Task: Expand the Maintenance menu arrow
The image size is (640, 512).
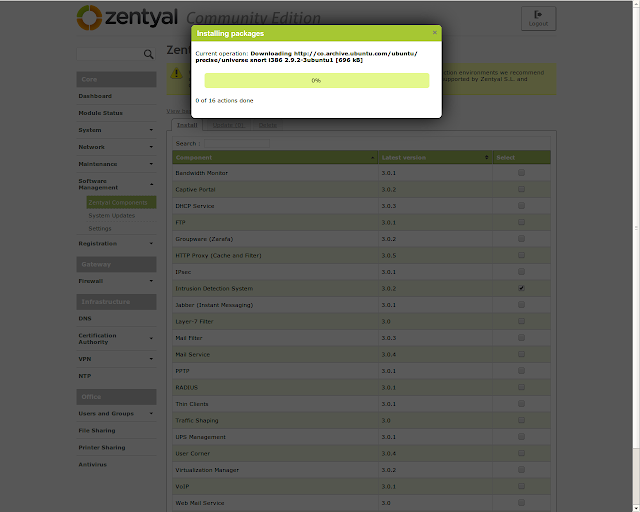Action: pyautogui.click(x=151, y=164)
